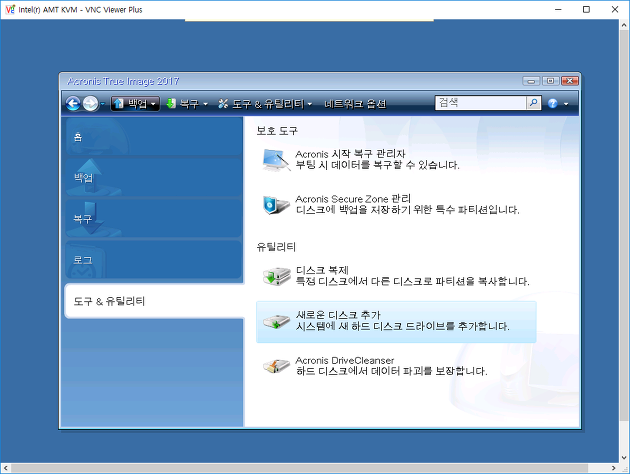Screen dimensions: 630x474
Task: Open Acronis 시작 복구 관리자 link
Action: (x=350, y=154)
